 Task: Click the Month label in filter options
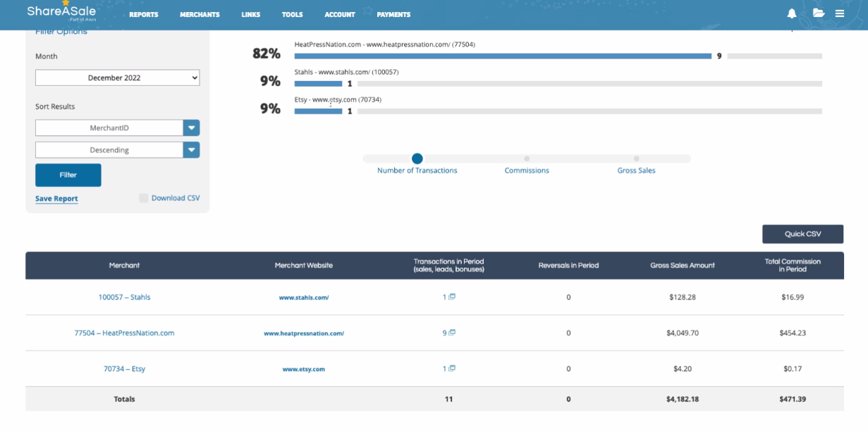(x=47, y=56)
